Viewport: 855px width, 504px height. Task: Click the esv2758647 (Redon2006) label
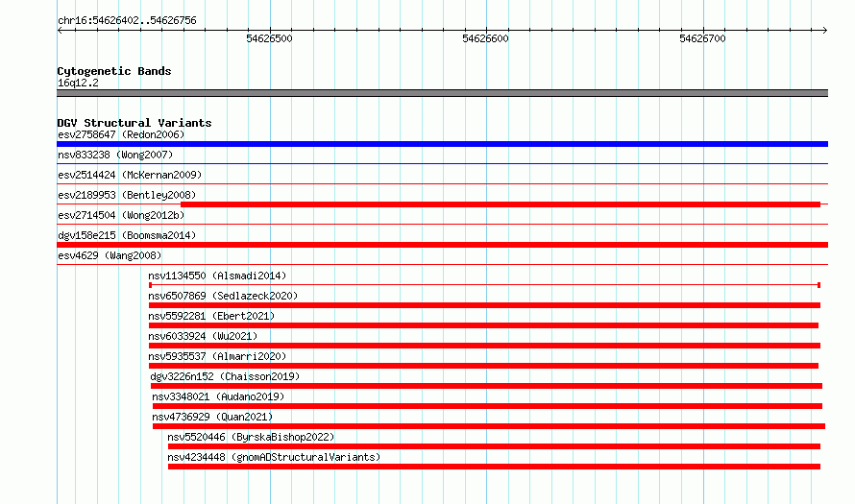(121, 134)
